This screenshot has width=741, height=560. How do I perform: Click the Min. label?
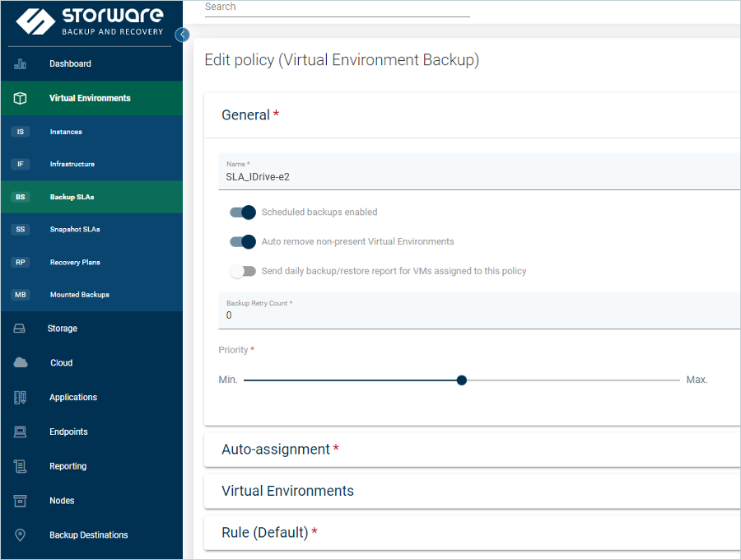coord(228,380)
